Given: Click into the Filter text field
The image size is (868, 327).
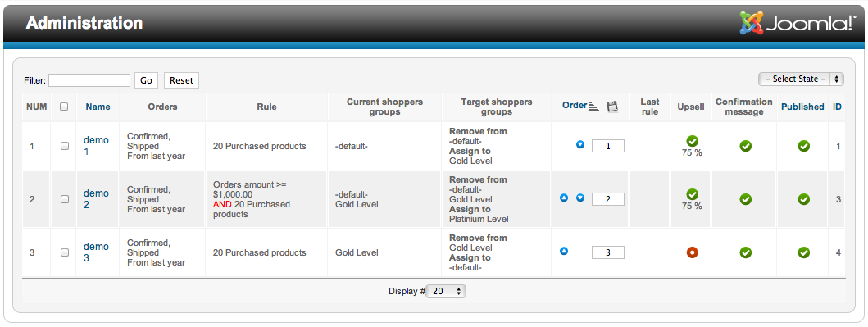Looking at the screenshot, I should pos(89,80).
